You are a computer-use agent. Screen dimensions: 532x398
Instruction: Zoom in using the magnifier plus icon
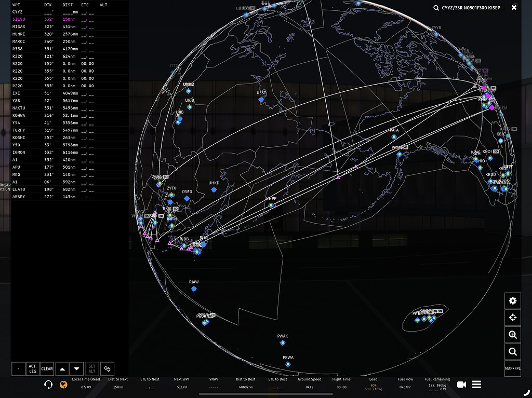click(x=513, y=335)
